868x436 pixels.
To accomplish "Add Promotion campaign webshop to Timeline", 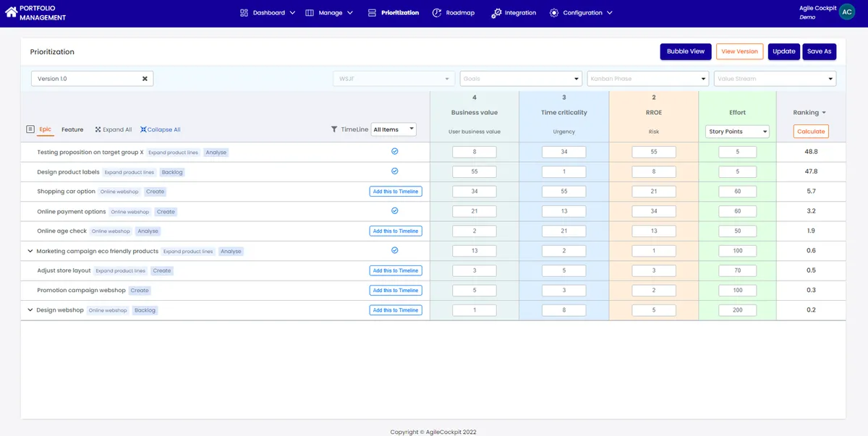I will [x=396, y=290].
